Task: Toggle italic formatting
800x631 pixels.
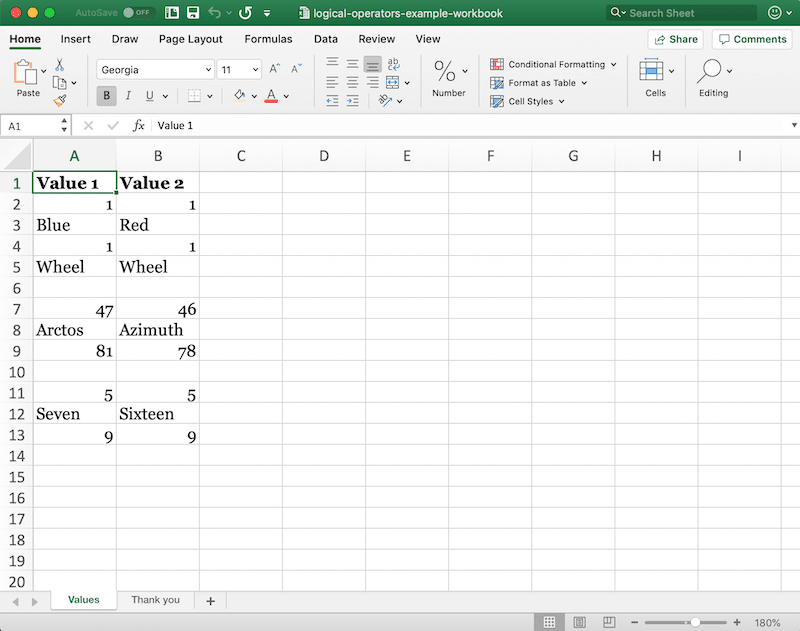Action: [x=129, y=95]
